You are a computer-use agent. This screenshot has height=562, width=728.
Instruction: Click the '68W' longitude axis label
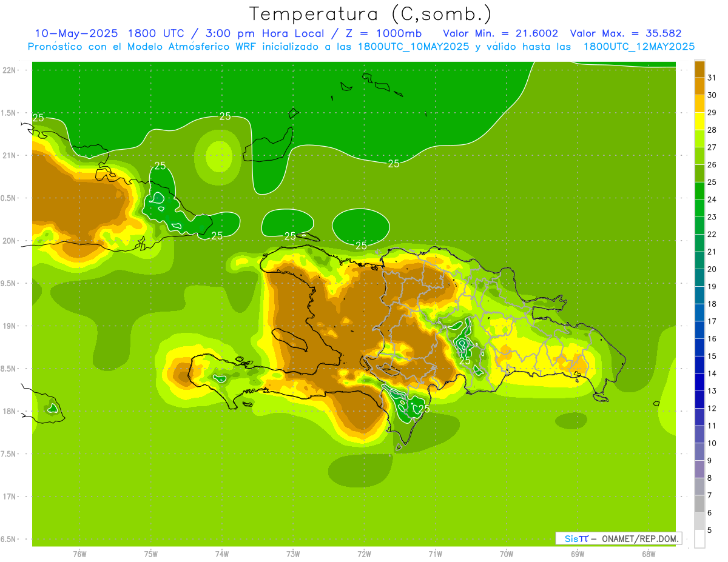[x=649, y=554]
